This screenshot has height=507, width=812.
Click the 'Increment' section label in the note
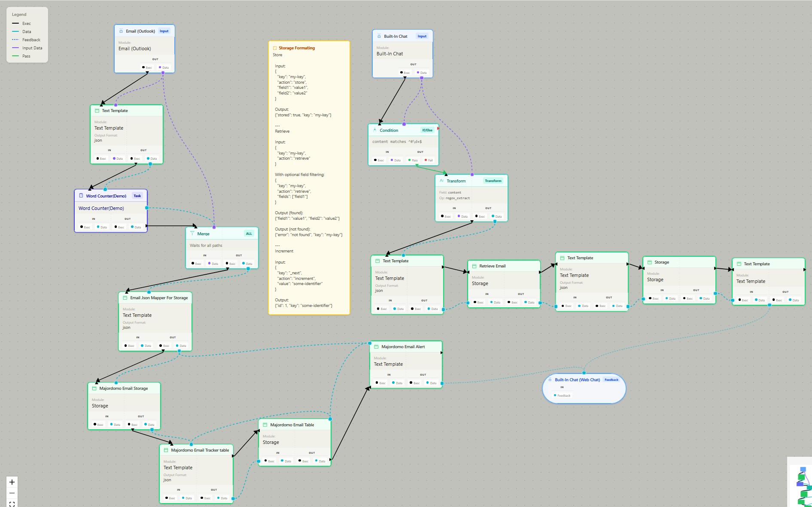click(x=284, y=251)
